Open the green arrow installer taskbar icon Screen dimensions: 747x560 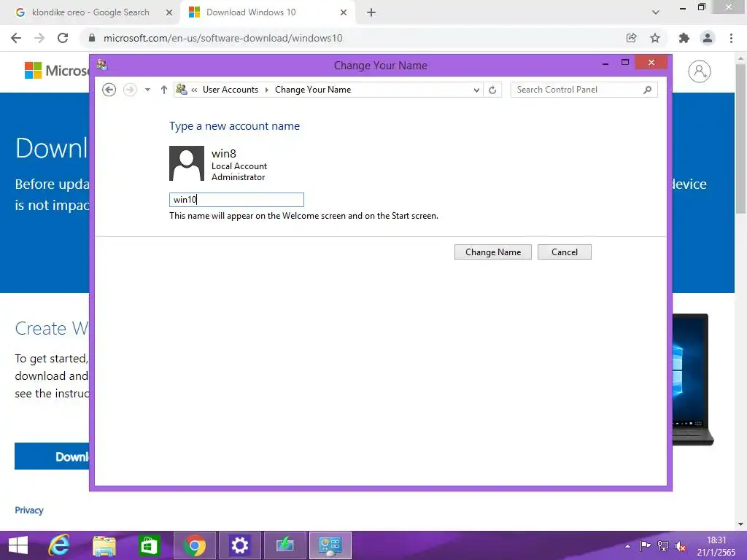pos(285,545)
